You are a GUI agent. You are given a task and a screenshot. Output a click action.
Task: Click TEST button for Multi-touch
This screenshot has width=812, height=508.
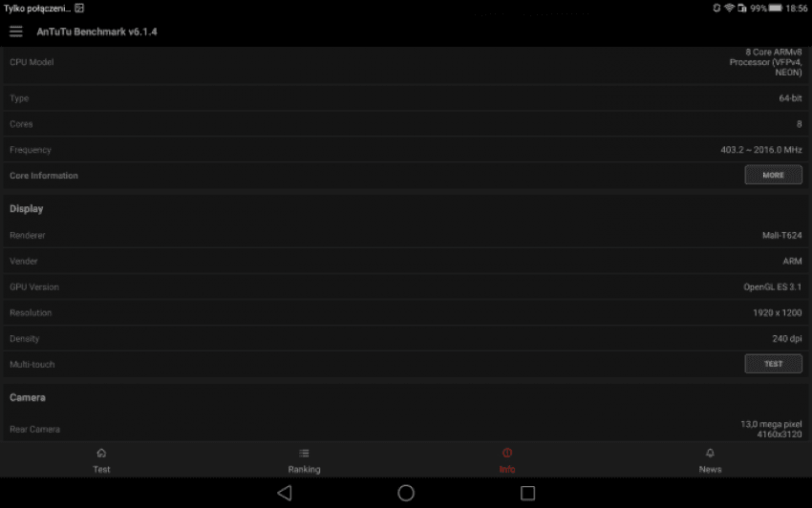coord(773,364)
